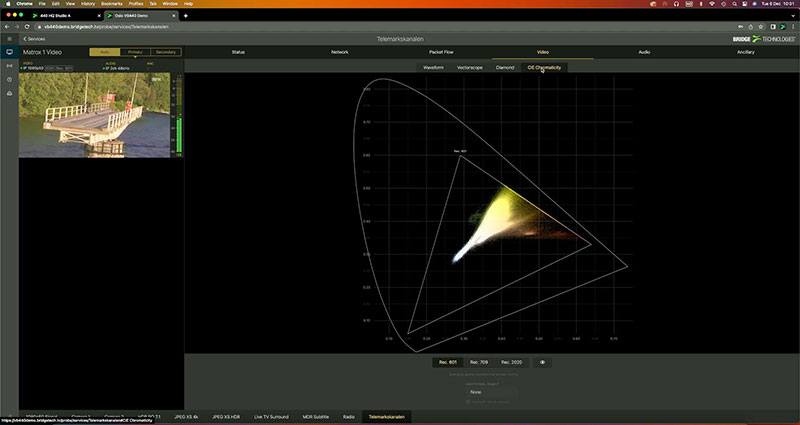Switch to Vectorscope view
Screen dimensions: 800x425
(469, 67)
